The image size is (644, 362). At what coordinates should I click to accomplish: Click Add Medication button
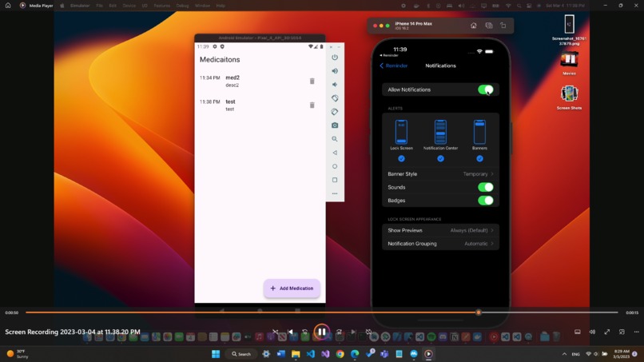292,288
